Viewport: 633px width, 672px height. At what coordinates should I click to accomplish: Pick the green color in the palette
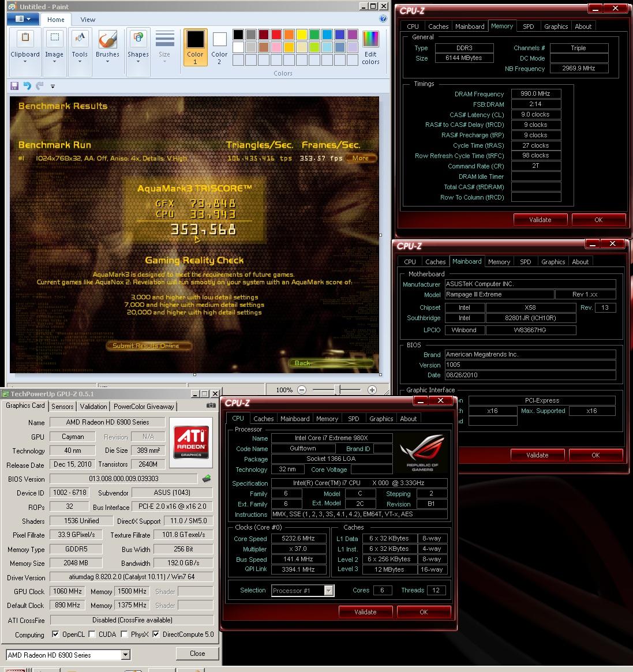pos(314,35)
